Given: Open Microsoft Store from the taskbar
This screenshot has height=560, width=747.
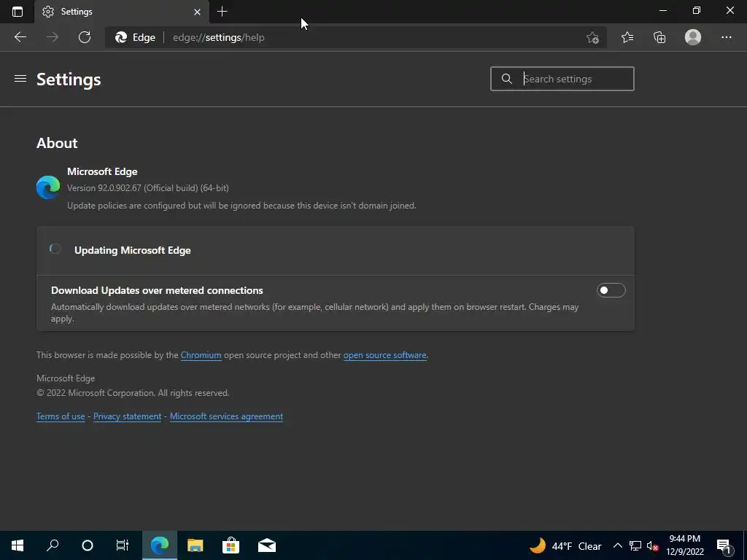Looking at the screenshot, I should coord(231,545).
